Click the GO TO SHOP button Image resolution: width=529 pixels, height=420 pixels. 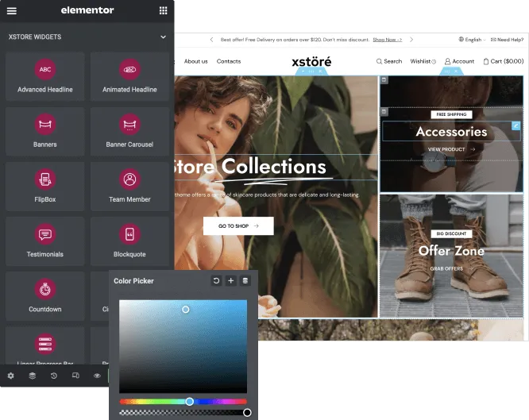[238, 226]
